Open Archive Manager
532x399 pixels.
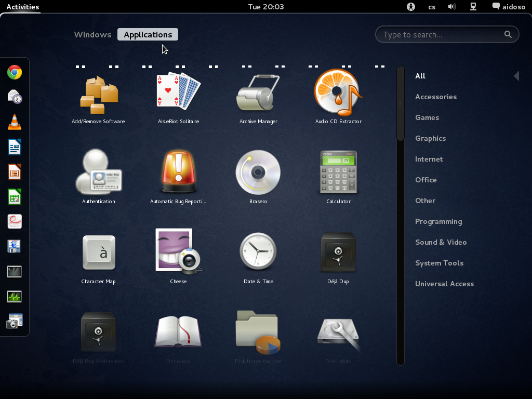(258, 98)
